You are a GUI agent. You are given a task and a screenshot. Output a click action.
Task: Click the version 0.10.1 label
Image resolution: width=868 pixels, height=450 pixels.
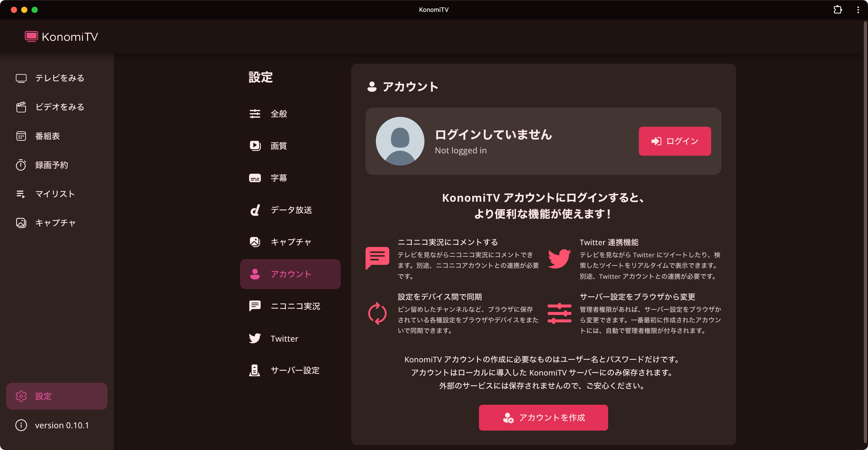point(62,425)
